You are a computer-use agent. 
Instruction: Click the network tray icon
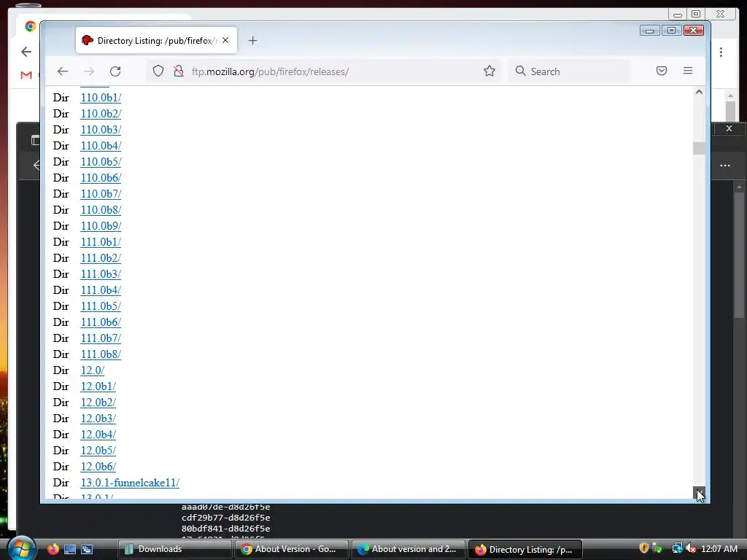click(x=677, y=548)
